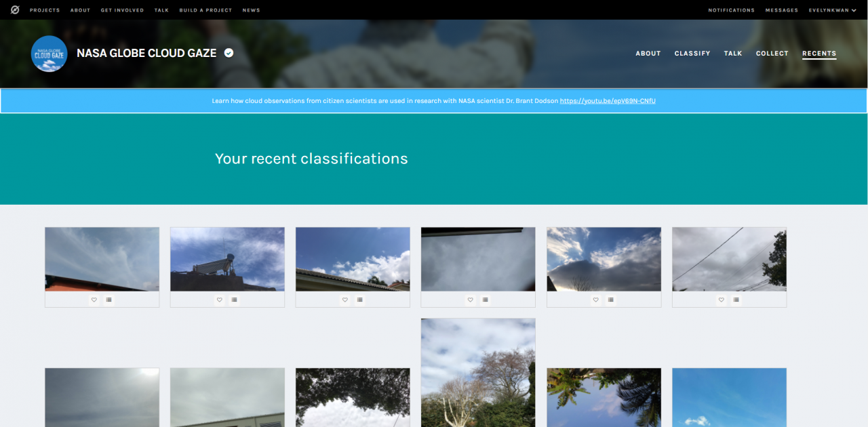
Task: Add dark backlit cloud image to collection
Action: [611, 300]
